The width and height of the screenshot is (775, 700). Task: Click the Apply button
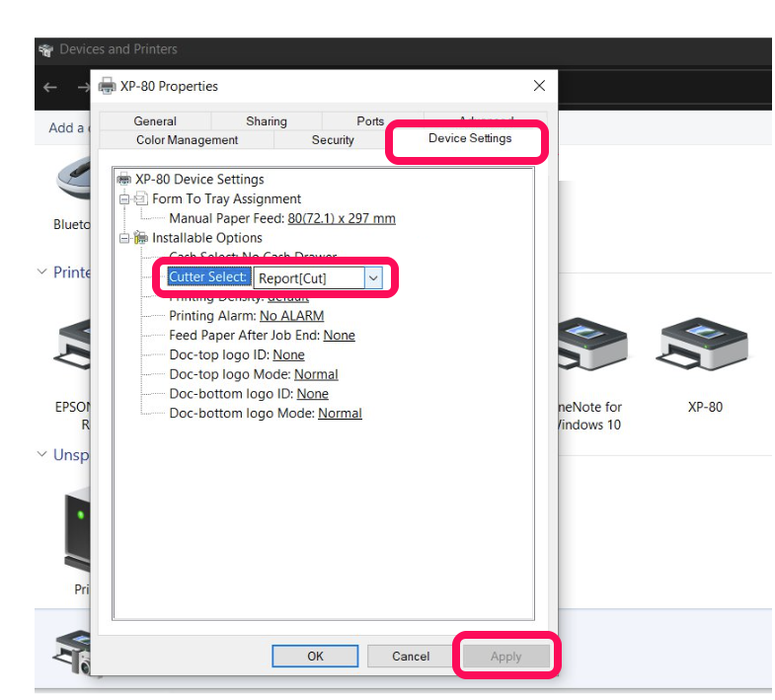[x=505, y=657]
